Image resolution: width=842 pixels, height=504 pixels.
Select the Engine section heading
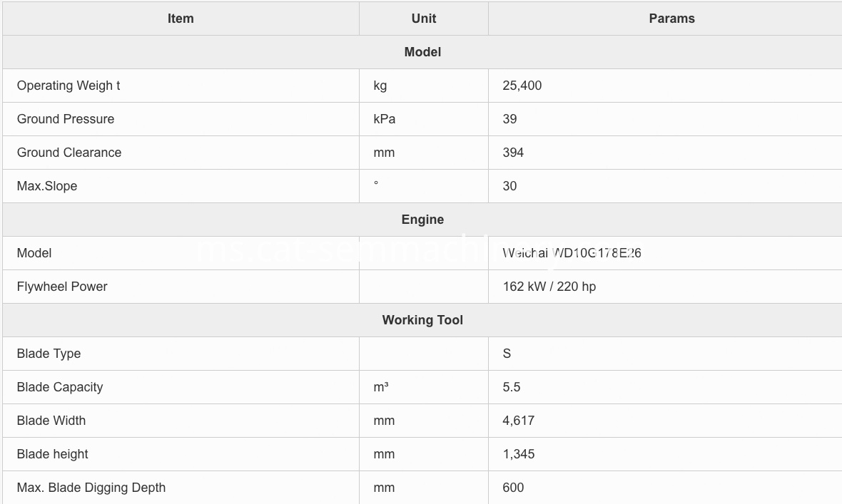[x=422, y=220]
